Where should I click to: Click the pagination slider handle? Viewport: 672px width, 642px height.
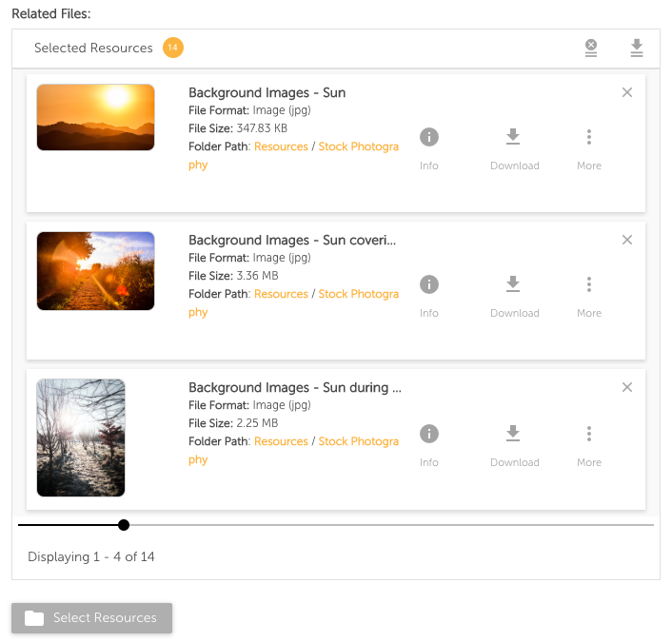[124, 525]
